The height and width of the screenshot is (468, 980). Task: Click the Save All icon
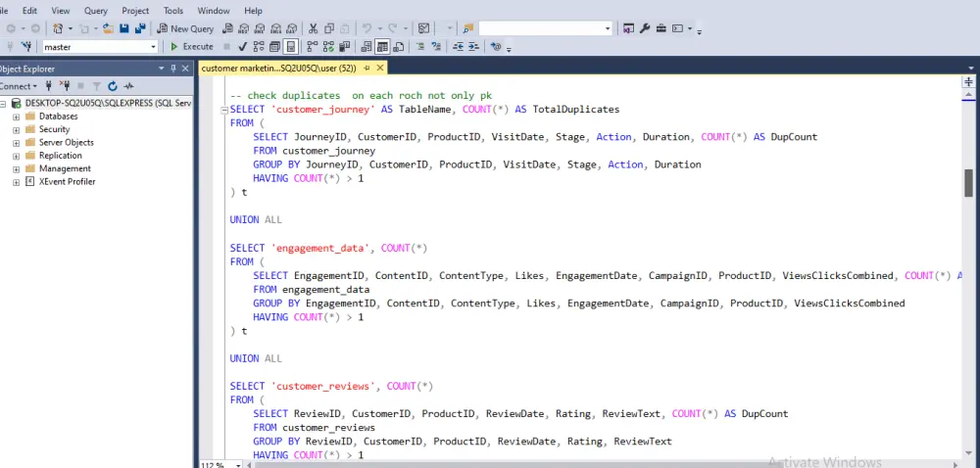pyautogui.click(x=140, y=28)
